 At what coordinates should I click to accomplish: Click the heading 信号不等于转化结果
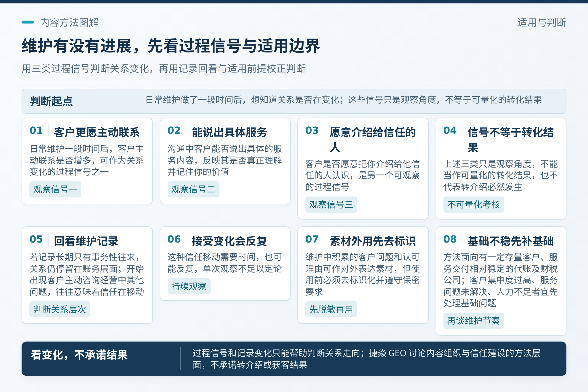coord(511,140)
